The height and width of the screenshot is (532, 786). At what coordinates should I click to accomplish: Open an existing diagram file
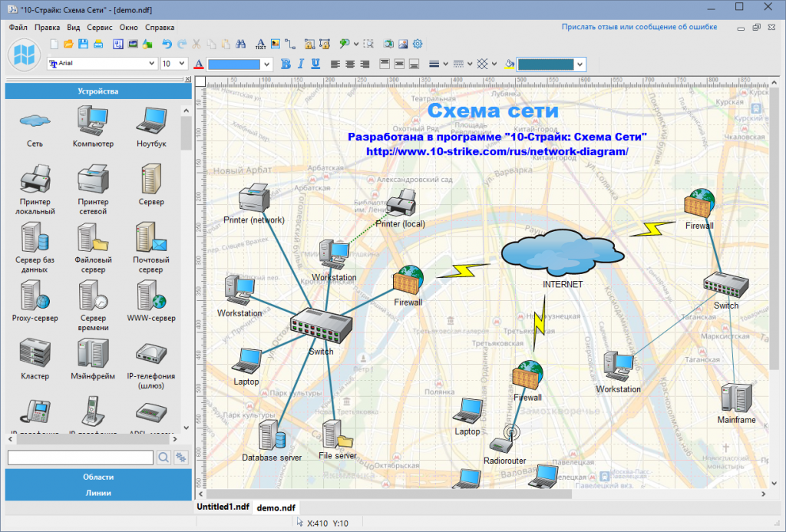pyautogui.click(x=68, y=44)
